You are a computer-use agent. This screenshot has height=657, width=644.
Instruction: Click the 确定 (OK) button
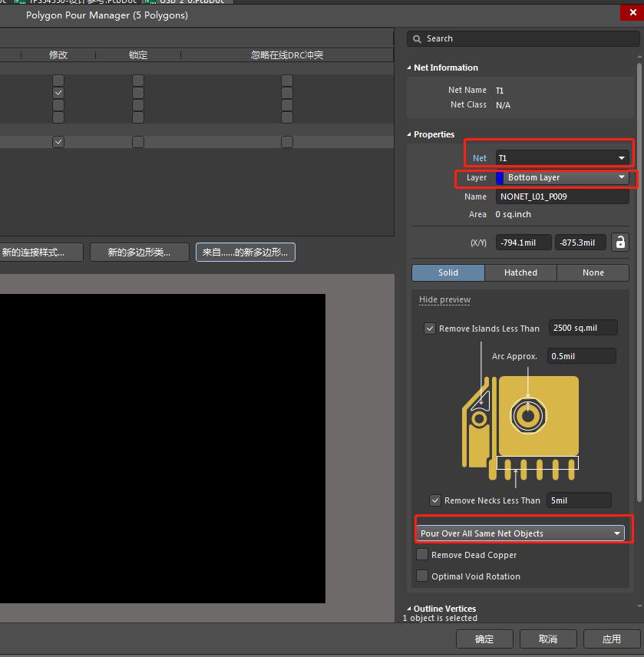484,639
